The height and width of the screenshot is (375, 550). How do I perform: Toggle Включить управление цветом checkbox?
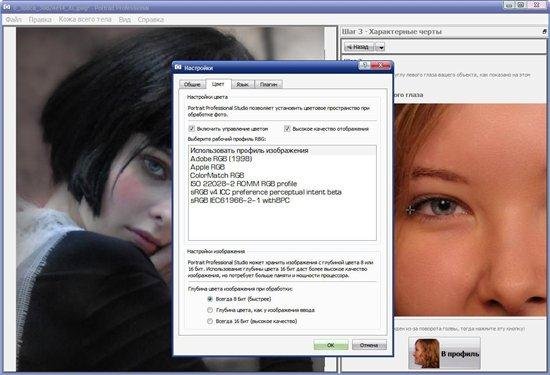click(192, 129)
